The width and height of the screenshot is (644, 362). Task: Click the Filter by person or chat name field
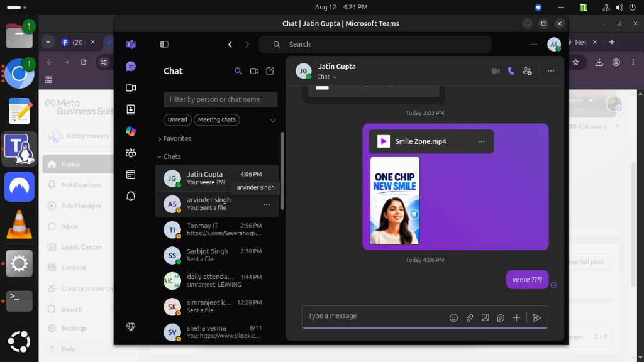(221, 100)
